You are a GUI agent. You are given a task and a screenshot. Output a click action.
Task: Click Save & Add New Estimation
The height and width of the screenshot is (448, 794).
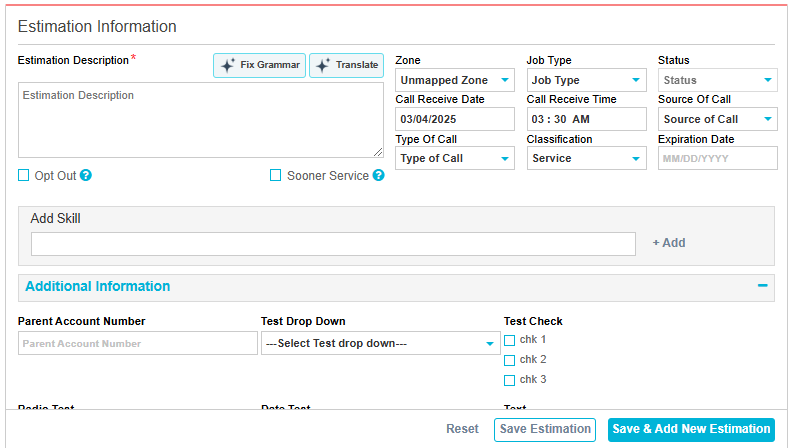point(691,429)
